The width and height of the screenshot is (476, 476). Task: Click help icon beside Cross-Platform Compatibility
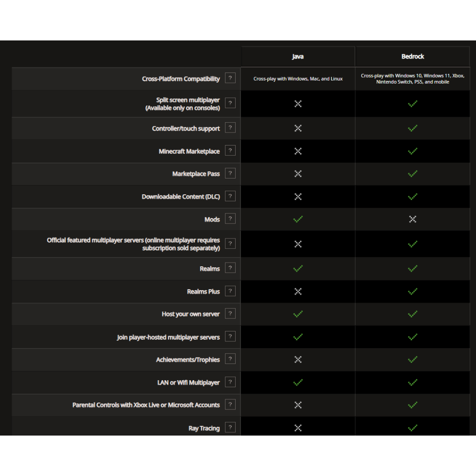click(230, 78)
